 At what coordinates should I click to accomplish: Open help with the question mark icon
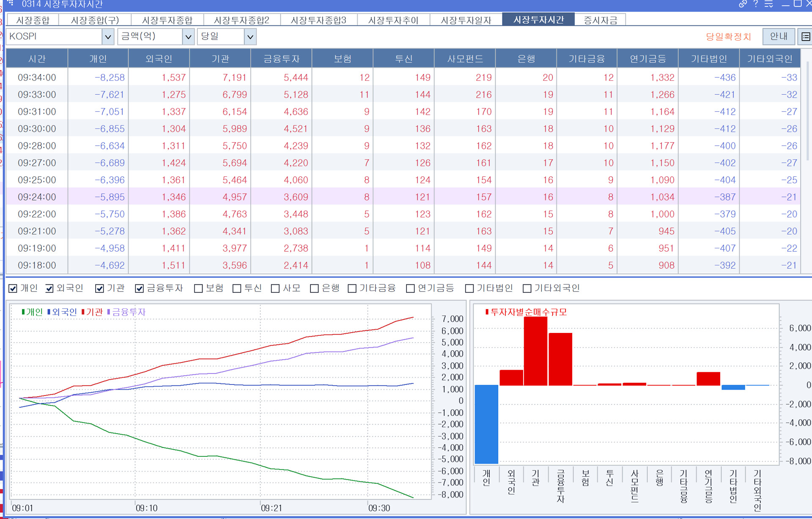click(x=756, y=4)
